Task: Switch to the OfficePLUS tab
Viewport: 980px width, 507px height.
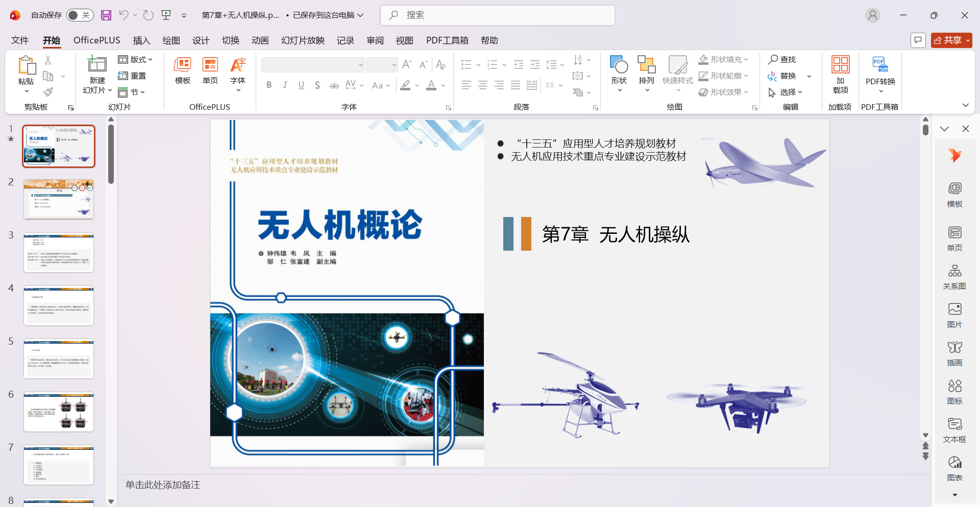Action: (97, 40)
